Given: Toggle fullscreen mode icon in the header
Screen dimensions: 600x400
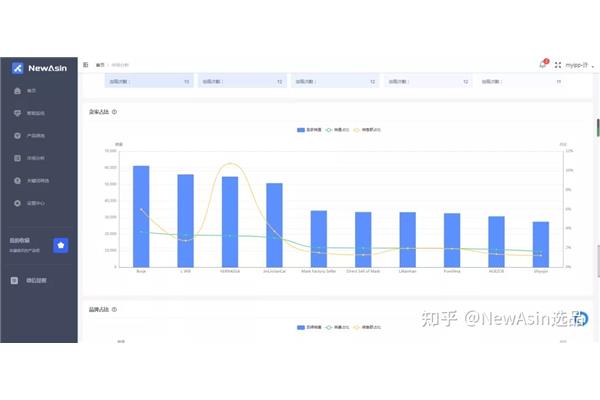Looking at the screenshot, I should pos(558,65).
